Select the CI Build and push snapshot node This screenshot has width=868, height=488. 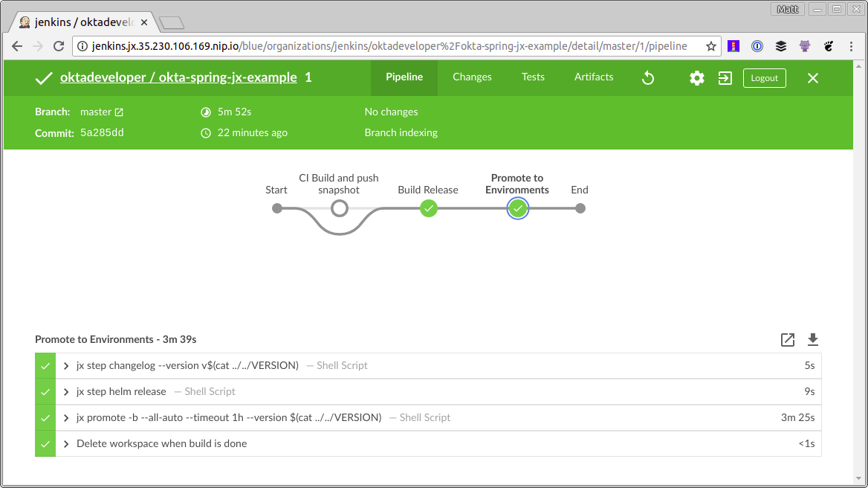click(x=340, y=208)
